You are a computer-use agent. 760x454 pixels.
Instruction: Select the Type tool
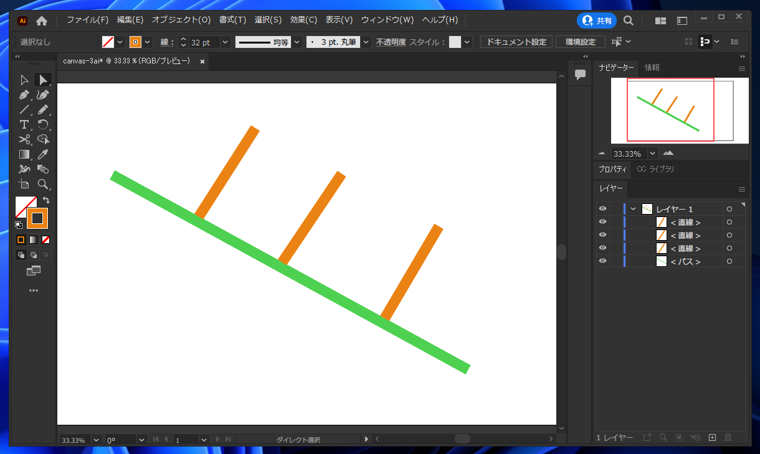point(24,125)
